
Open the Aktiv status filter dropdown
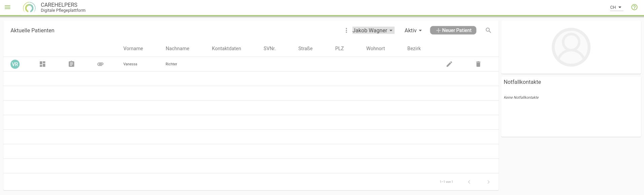point(413,30)
